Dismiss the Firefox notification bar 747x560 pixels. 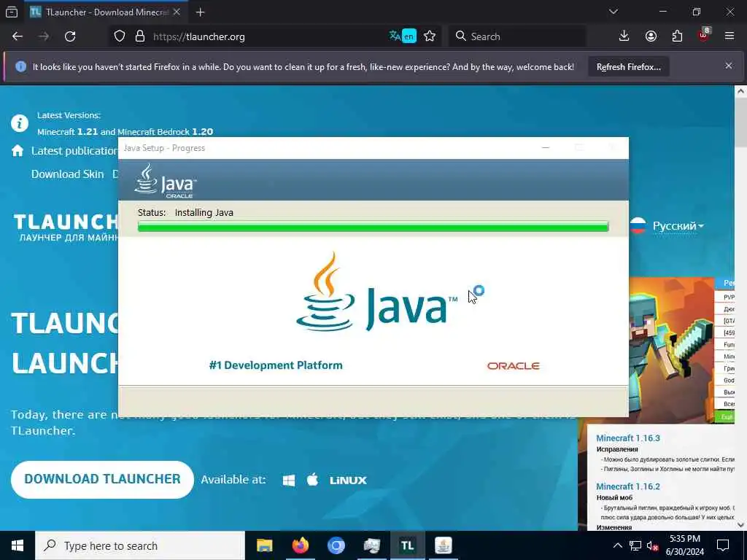click(x=729, y=66)
